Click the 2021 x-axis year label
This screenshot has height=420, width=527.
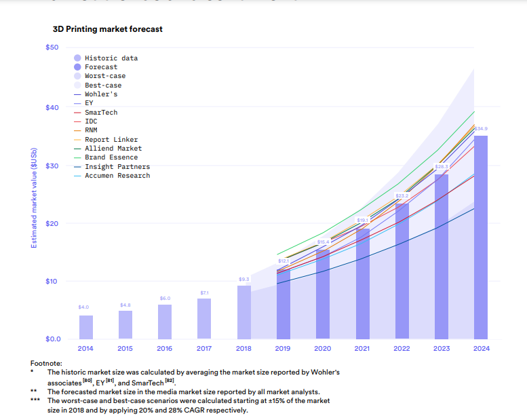click(362, 349)
